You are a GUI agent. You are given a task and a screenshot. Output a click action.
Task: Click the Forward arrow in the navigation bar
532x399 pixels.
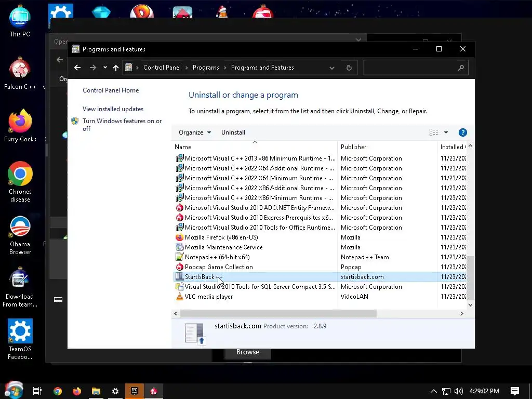click(92, 68)
